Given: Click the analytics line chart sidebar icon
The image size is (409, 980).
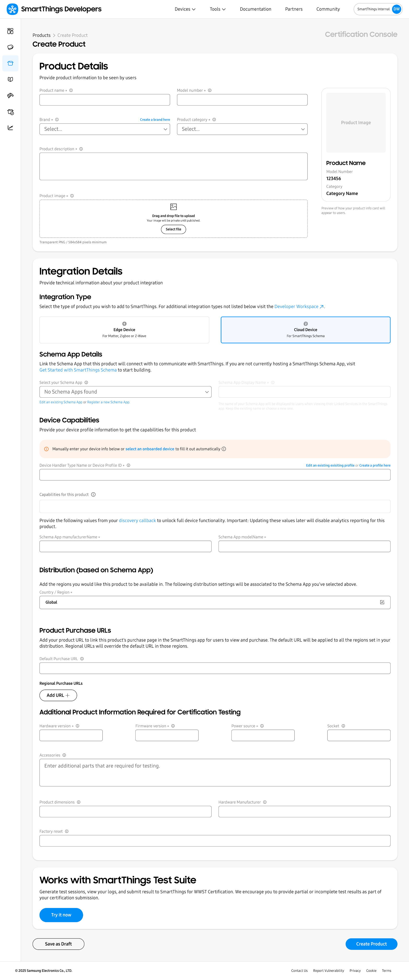Looking at the screenshot, I should coord(10,128).
